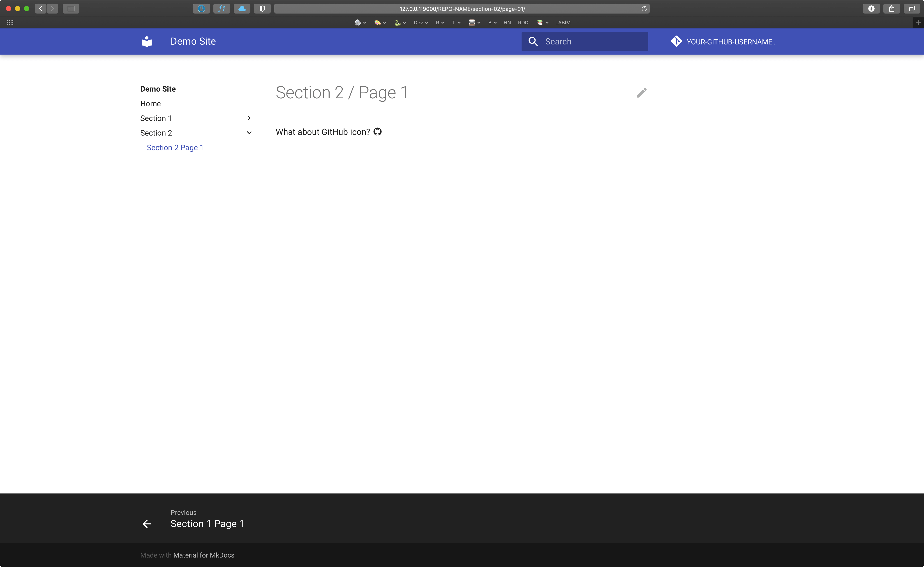Show Safari tab overview

(912, 8)
